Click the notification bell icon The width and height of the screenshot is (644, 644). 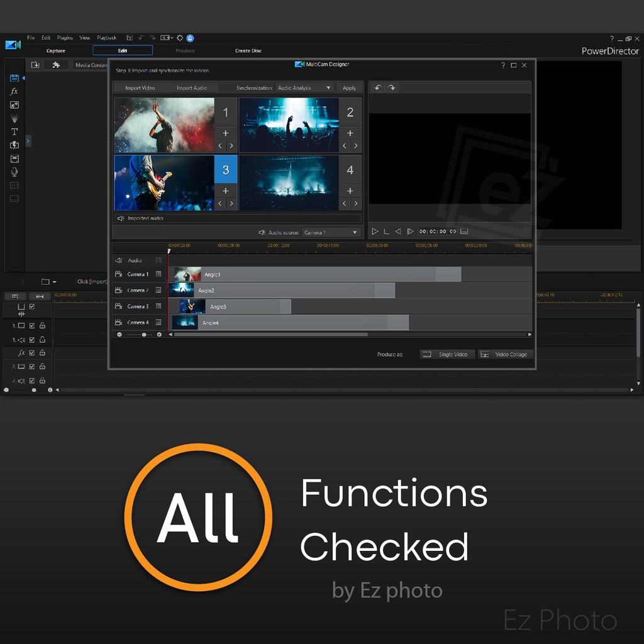(x=190, y=38)
